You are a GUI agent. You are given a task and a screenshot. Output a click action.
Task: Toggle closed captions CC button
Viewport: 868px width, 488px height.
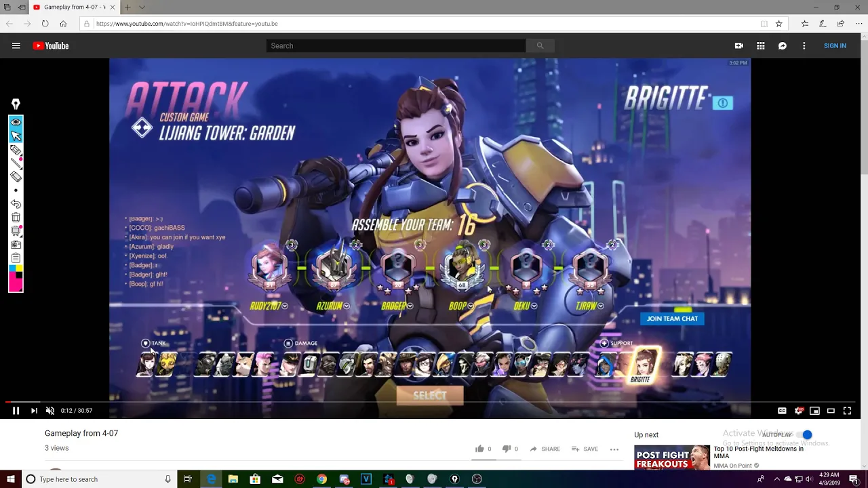(x=782, y=411)
